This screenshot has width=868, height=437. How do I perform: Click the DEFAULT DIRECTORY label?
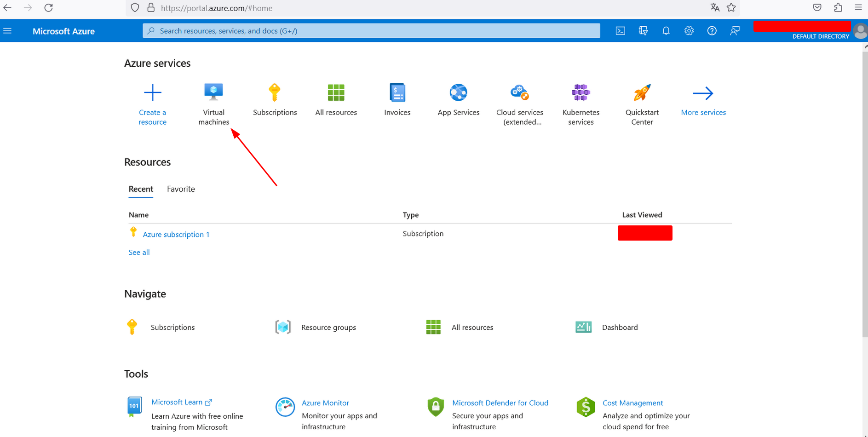[821, 36]
